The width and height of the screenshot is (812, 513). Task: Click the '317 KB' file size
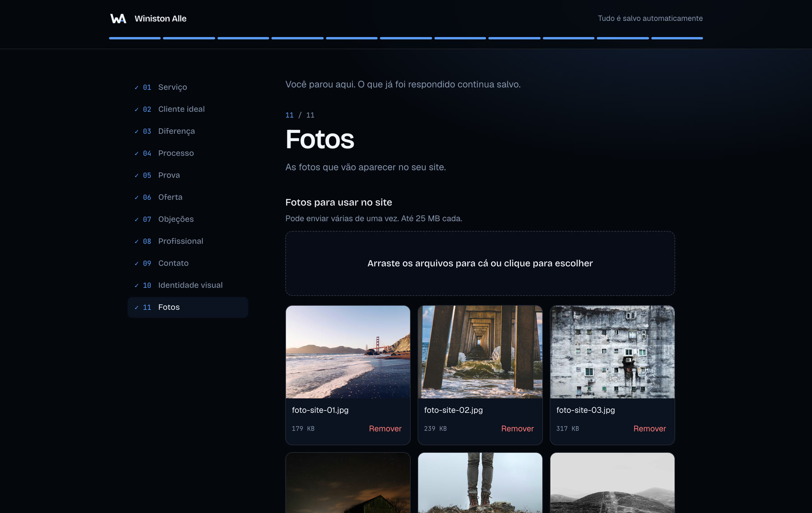pos(567,429)
